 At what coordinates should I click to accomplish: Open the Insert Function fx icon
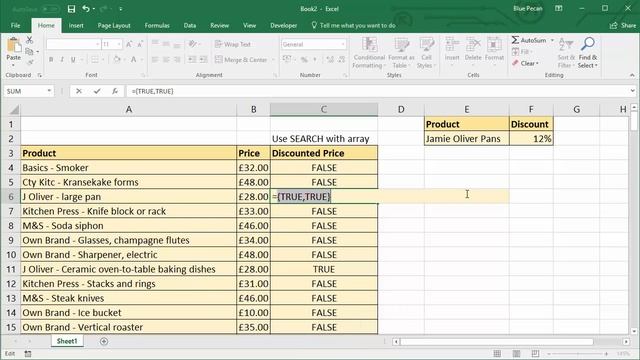(x=115, y=91)
